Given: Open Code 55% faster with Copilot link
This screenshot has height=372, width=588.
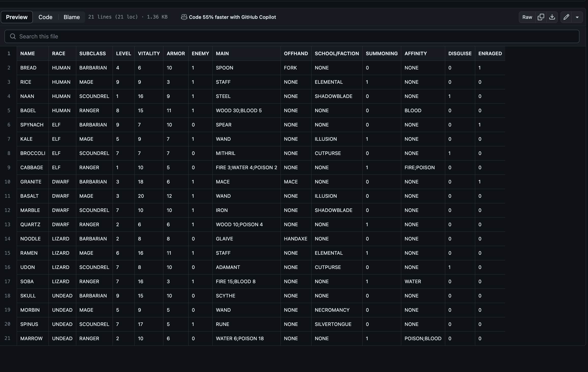Looking at the screenshot, I should click(x=232, y=17).
